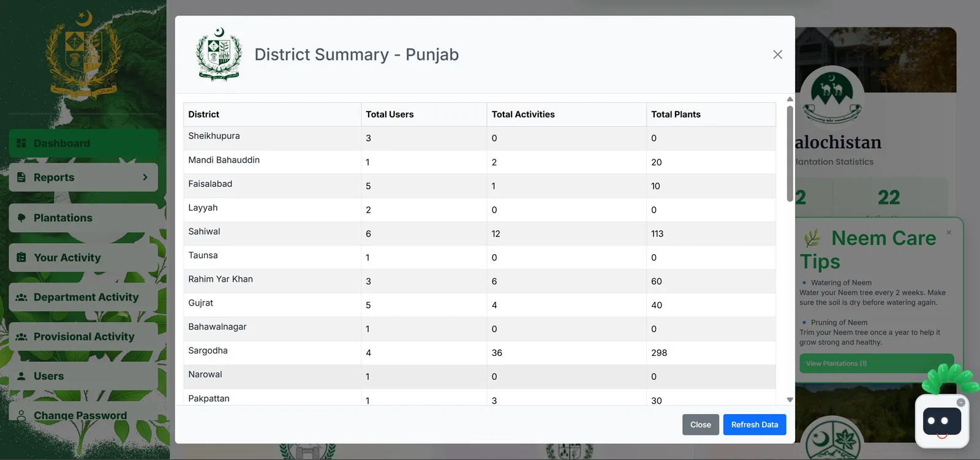Select the Sahiwal district cell
Image resolution: width=980 pixels, height=460 pixels.
pos(272,233)
